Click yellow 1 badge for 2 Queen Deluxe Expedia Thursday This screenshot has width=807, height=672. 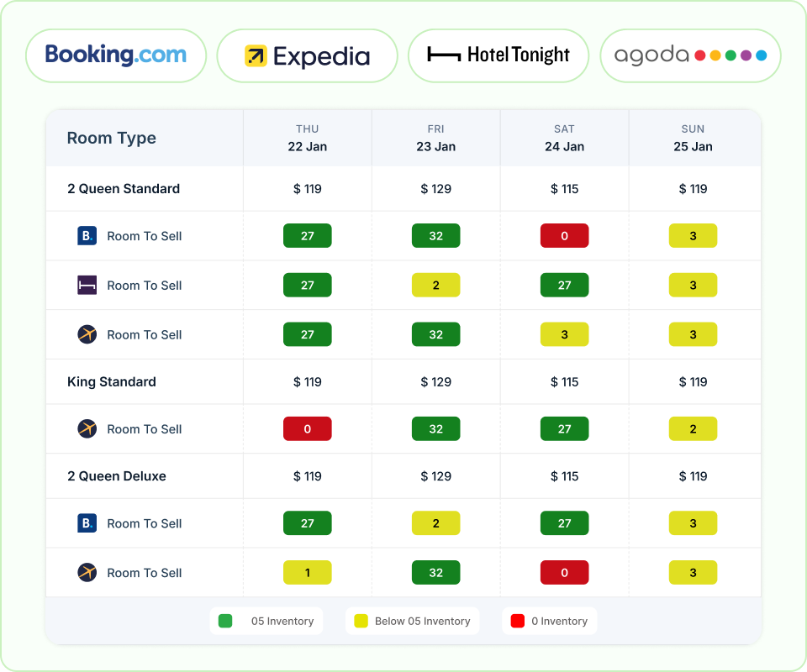tap(308, 572)
